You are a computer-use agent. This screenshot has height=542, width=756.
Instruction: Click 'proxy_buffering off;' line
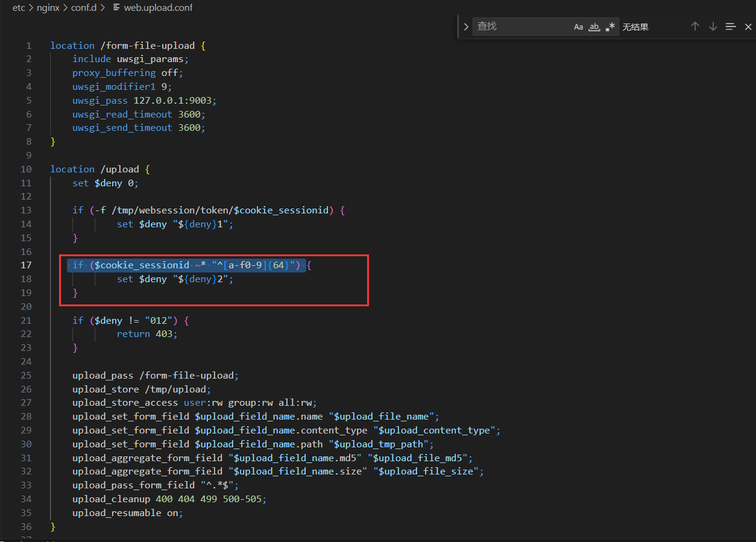click(128, 73)
